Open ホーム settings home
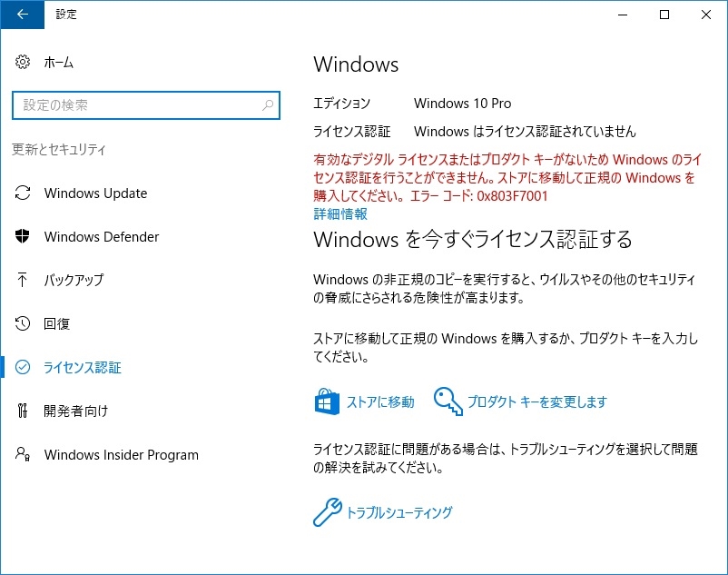Viewport: 728px width, 575px height. [x=58, y=63]
